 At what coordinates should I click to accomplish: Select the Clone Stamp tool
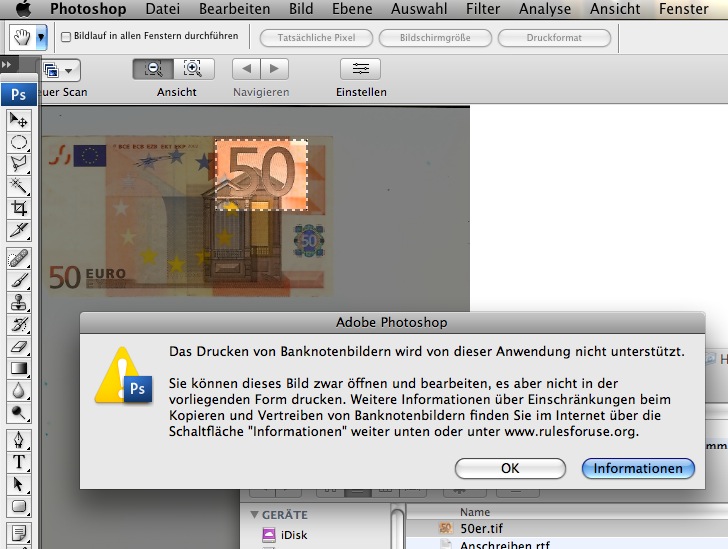(x=19, y=302)
